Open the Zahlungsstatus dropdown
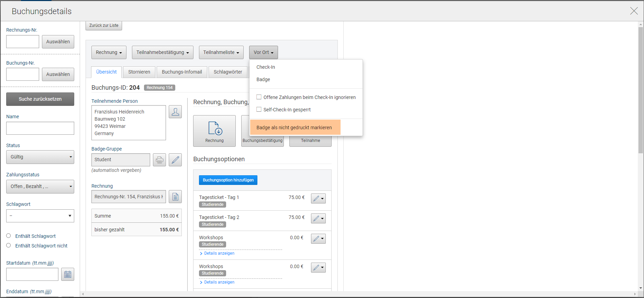644x298 pixels. click(40, 187)
